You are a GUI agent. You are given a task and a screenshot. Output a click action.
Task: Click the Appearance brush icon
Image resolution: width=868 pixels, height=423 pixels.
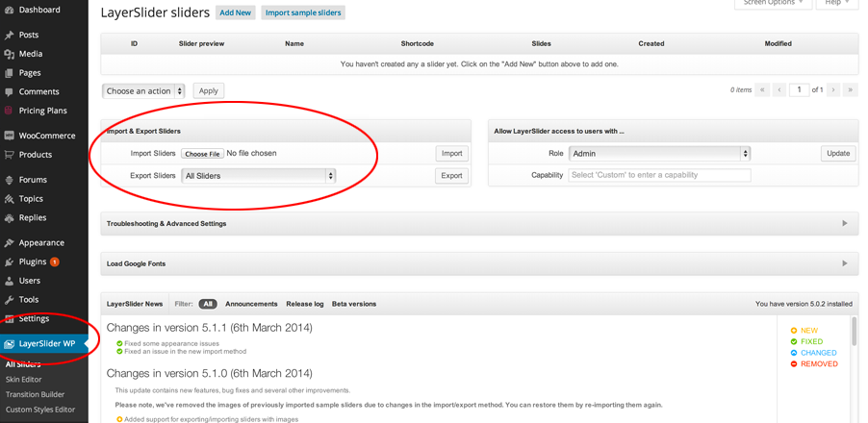click(x=9, y=242)
